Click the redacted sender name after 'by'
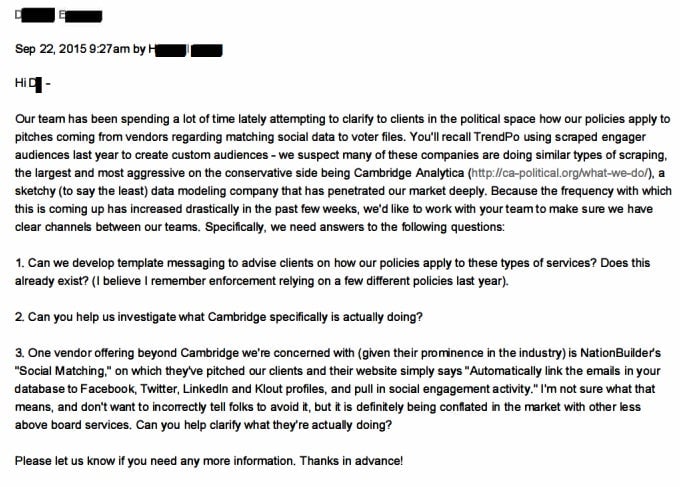 (187, 49)
